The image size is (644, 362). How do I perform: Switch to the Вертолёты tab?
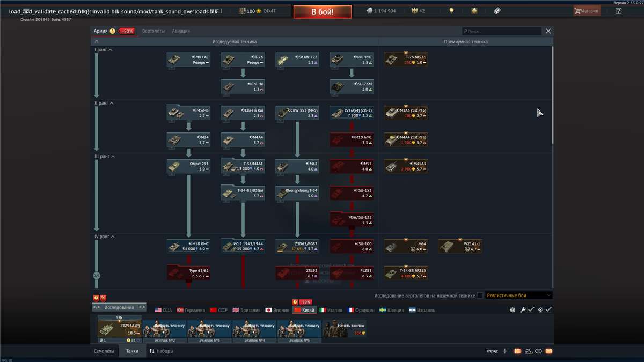153,31
